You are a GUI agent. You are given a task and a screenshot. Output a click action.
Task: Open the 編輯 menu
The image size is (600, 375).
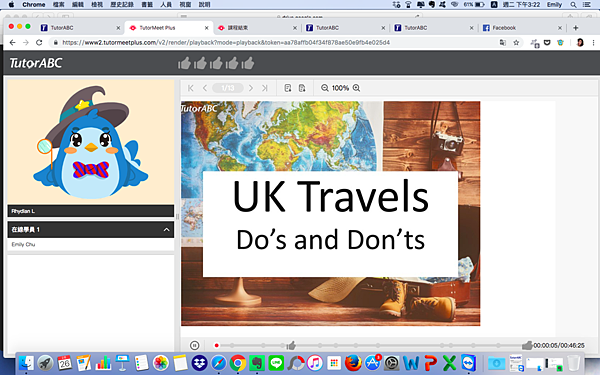click(x=78, y=5)
